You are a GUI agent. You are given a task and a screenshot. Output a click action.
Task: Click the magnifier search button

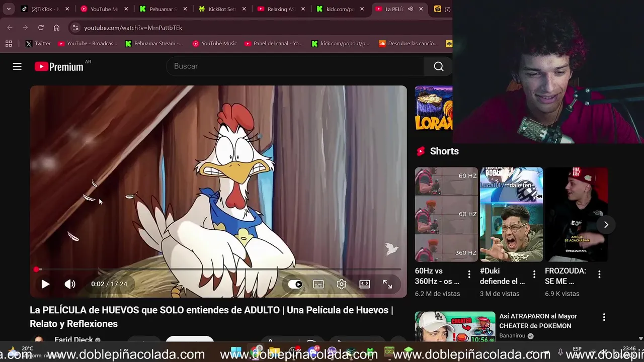coord(439,66)
